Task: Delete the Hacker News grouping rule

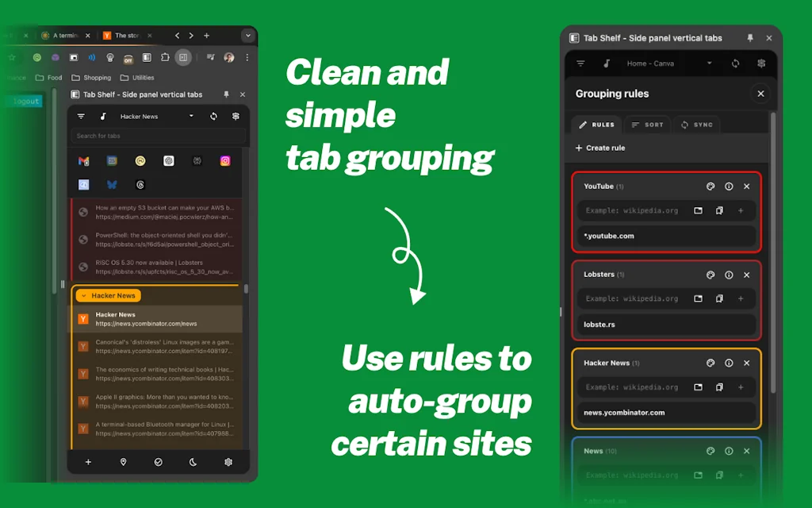Action: click(746, 363)
